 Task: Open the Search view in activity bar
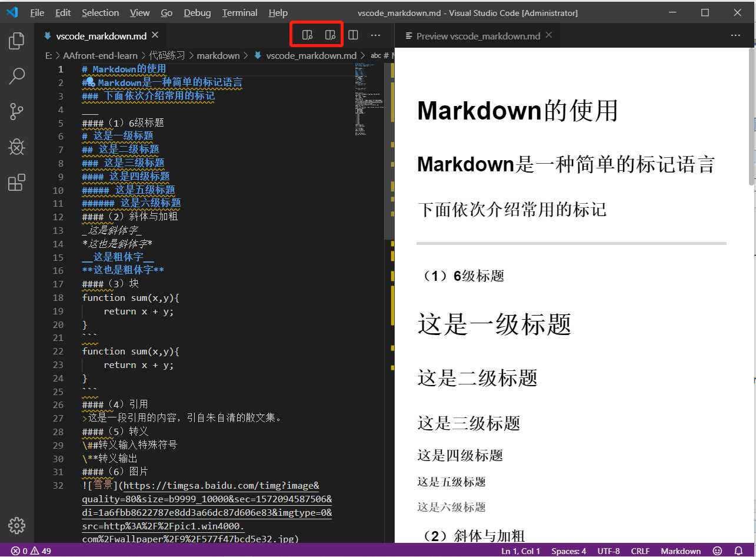[x=16, y=76]
